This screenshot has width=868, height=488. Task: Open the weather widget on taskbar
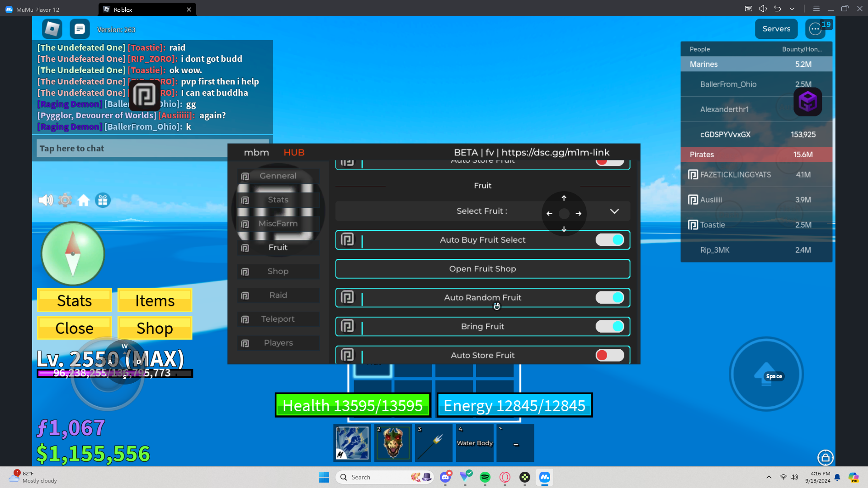click(x=33, y=477)
